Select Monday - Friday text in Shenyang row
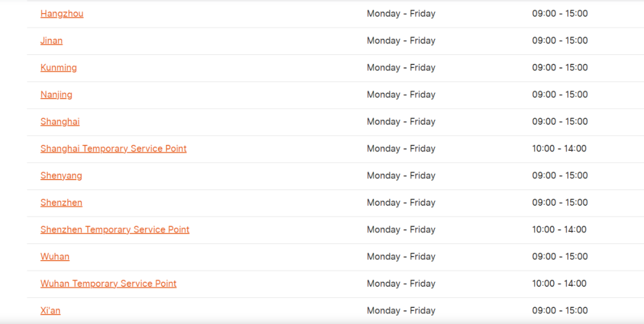Screen dimensions: 644x324 pos(401,175)
